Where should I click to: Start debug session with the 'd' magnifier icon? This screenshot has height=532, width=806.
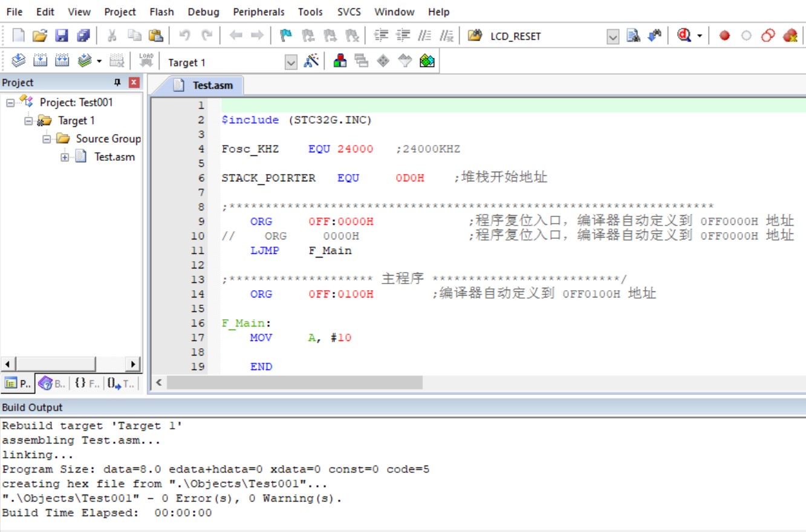point(684,36)
